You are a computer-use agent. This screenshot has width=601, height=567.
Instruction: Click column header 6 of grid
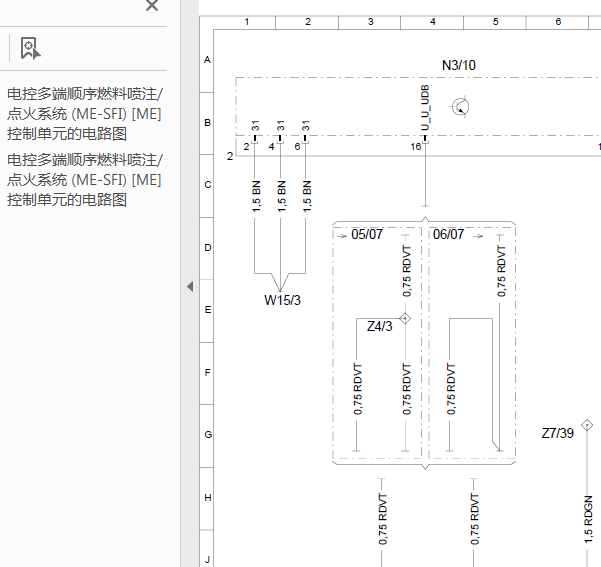pyautogui.click(x=558, y=22)
